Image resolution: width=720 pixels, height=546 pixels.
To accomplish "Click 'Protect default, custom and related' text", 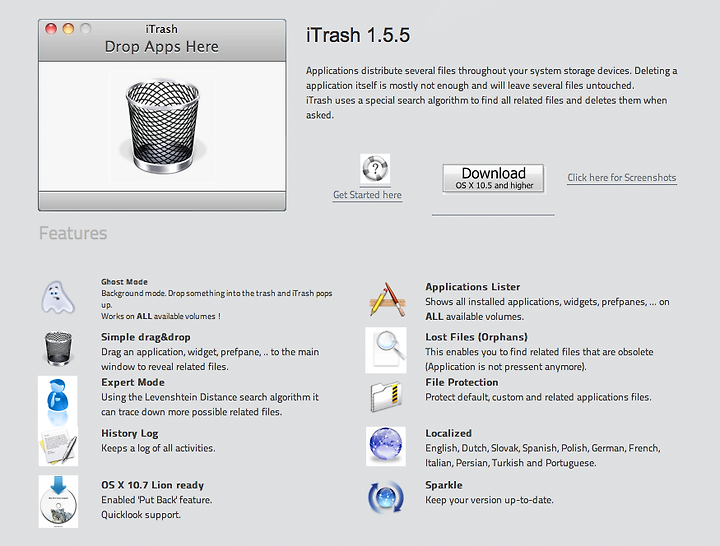I will tap(500, 397).
